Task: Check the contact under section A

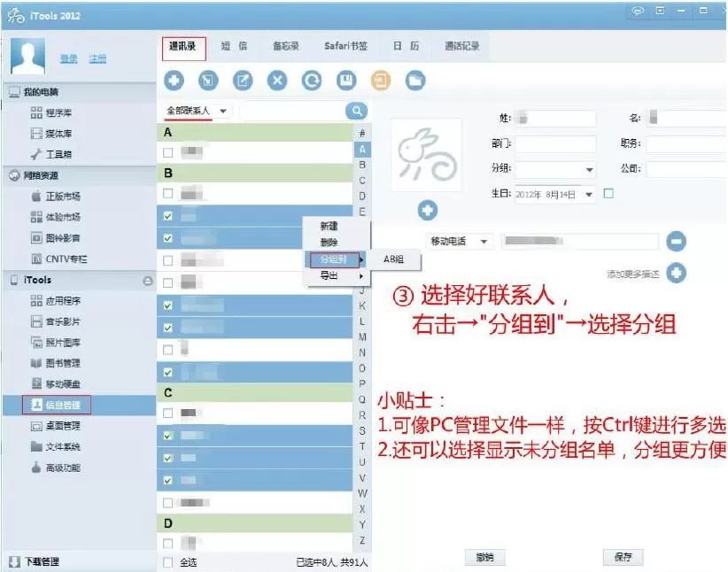Action: coord(168,152)
